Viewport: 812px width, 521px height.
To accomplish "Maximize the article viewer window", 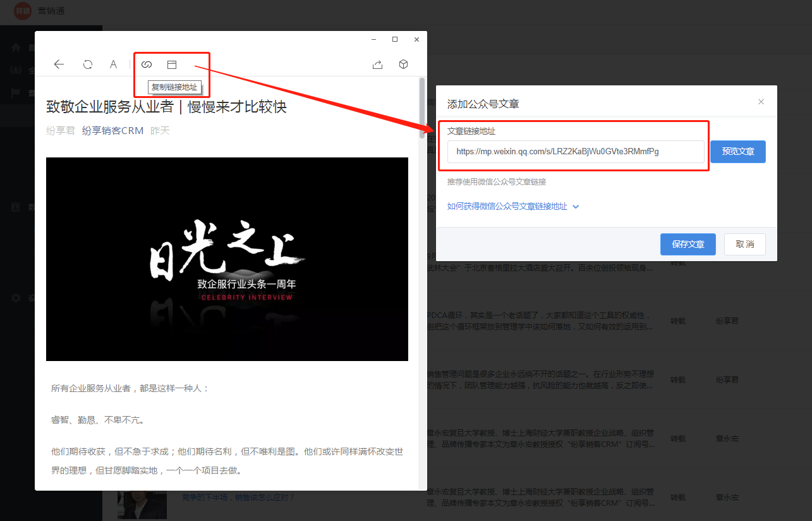I will [x=395, y=39].
